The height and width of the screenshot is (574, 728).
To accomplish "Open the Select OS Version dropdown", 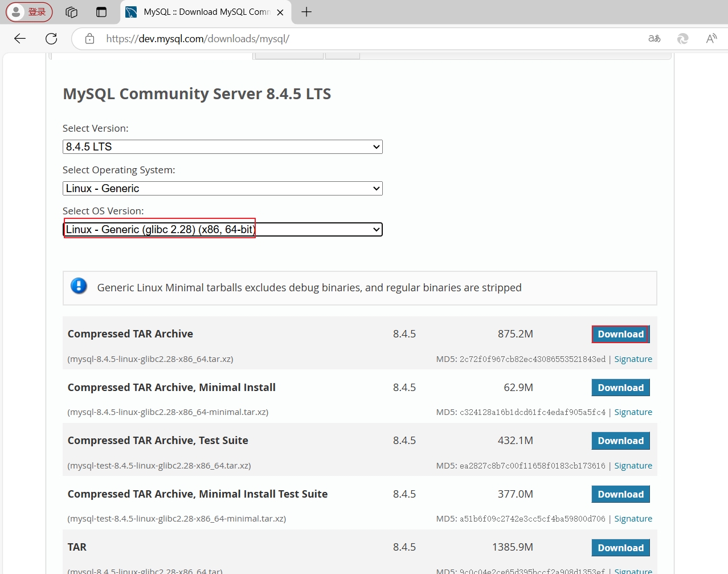I will point(223,229).
